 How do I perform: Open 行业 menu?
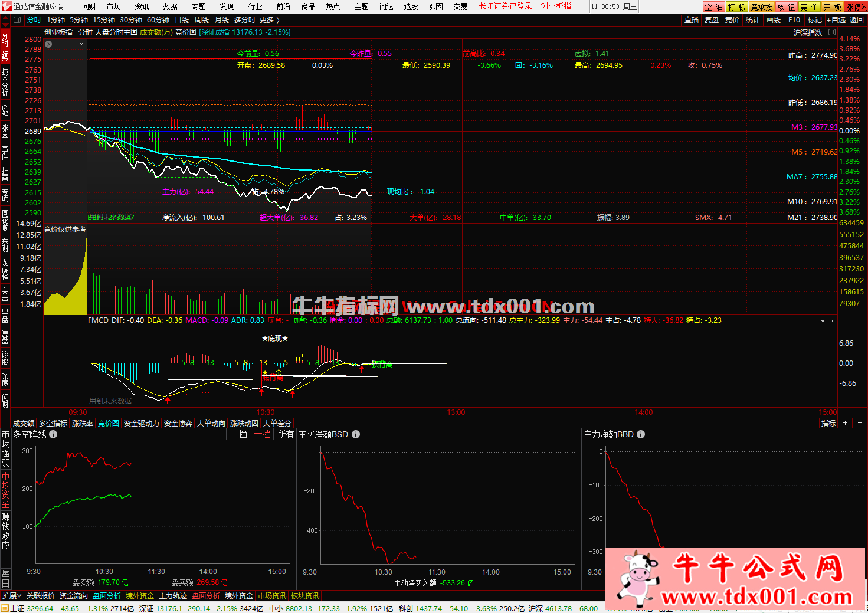pyautogui.click(x=255, y=6)
